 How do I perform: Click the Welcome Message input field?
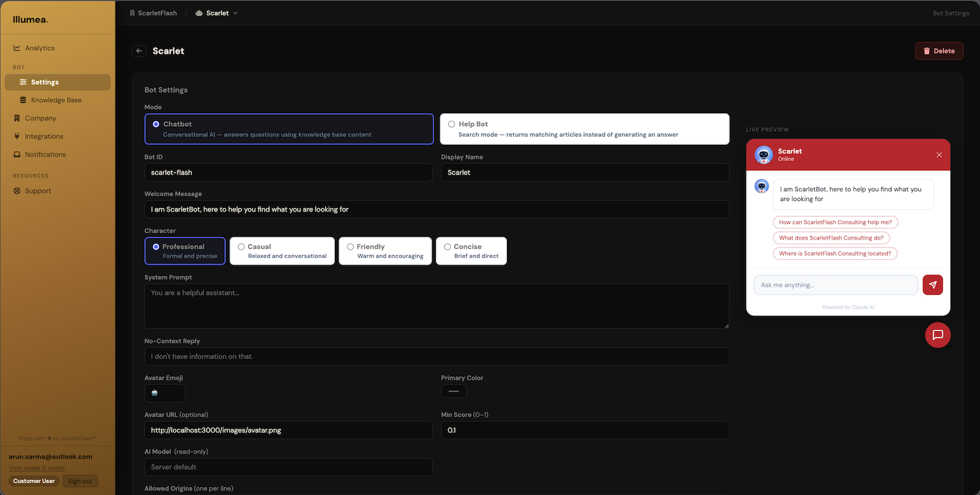coord(436,209)
